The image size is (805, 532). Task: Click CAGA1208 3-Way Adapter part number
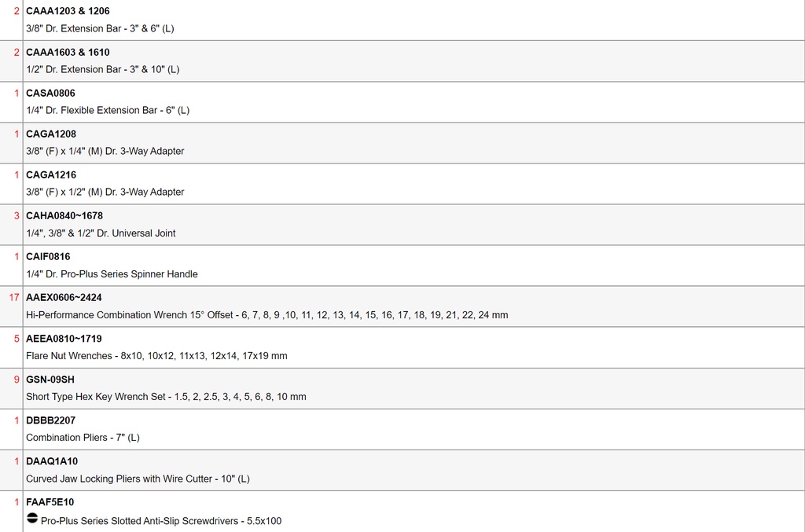coord(51,134)
